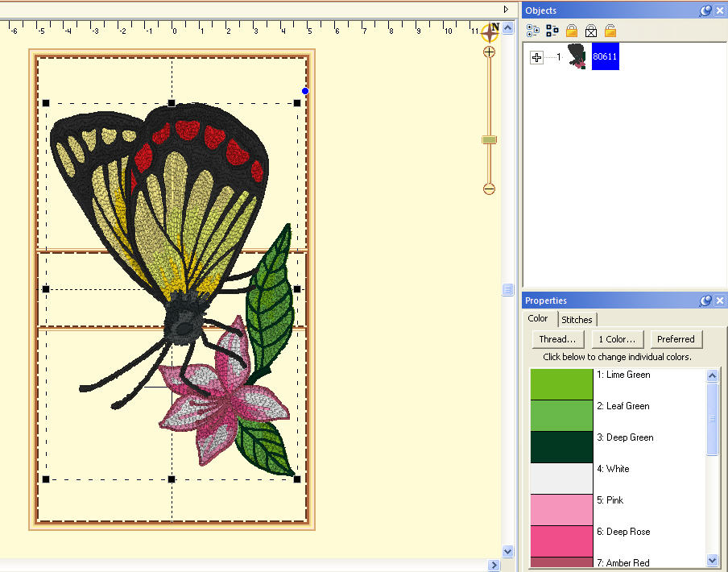Open the Thread... dialog
This screenshot has height=572, width=728.
tap(557, 339)
